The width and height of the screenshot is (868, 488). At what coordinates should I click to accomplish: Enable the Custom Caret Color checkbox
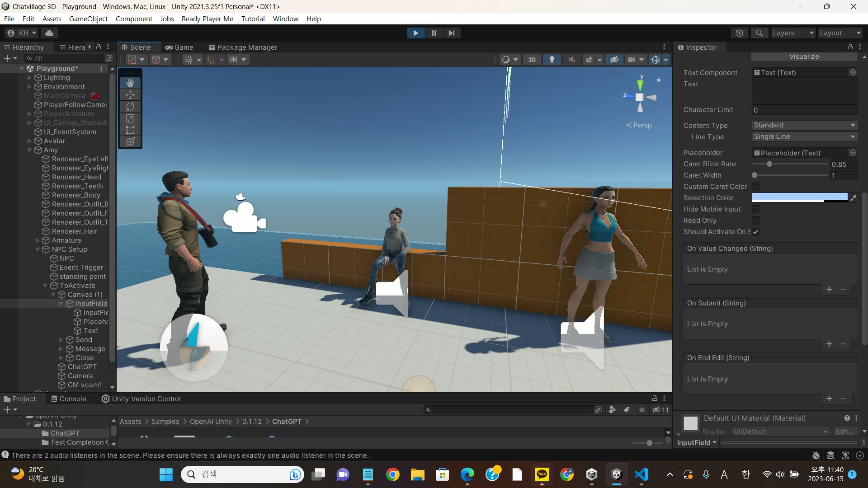click(x=755, y=187)
